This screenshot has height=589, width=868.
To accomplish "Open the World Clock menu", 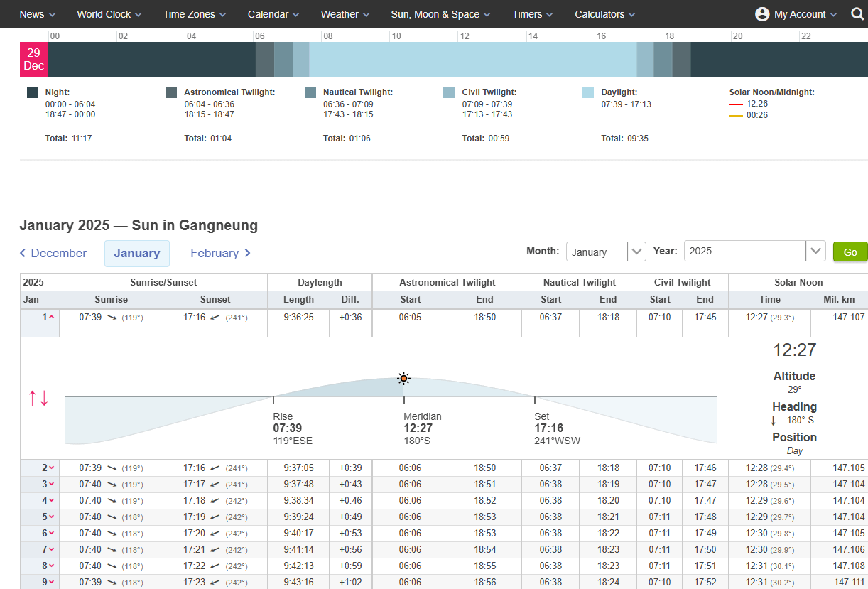I will (x=109, y=14).
